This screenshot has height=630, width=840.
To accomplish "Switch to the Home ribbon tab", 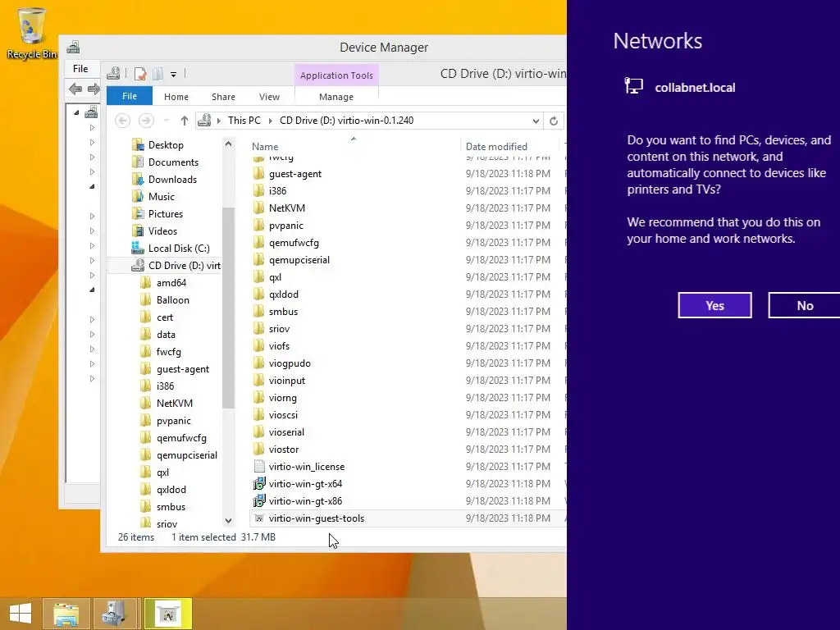I will 176,97.
